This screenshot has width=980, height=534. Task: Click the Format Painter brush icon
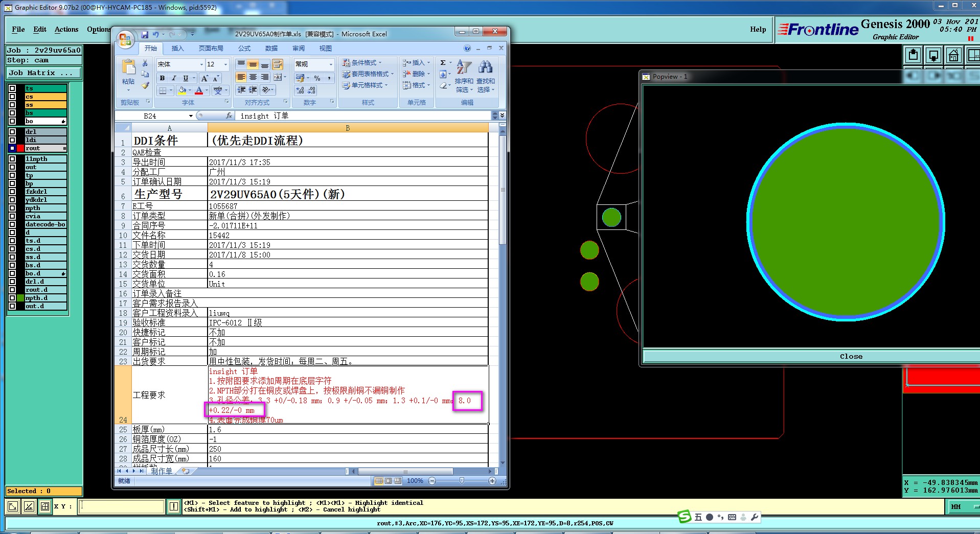coord(145,86)
